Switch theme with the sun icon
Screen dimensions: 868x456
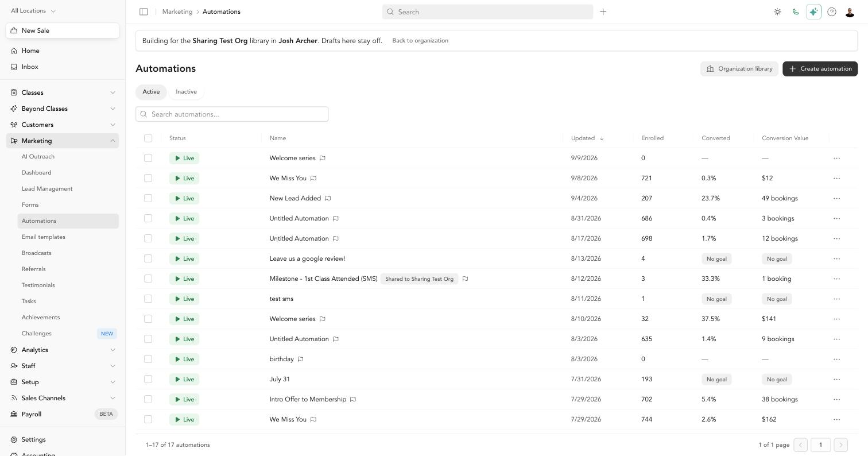click(x=777, y=11)
